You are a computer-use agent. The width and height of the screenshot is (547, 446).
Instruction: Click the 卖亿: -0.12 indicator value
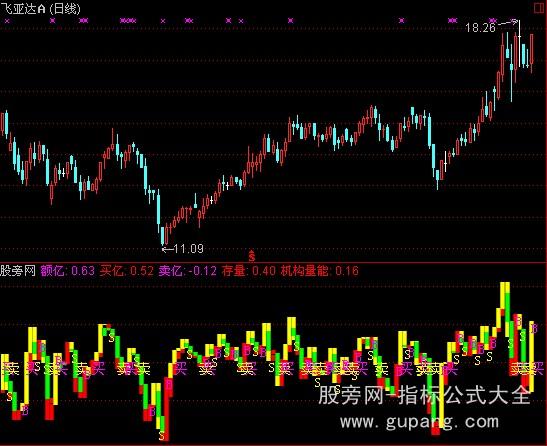point(188,271)
